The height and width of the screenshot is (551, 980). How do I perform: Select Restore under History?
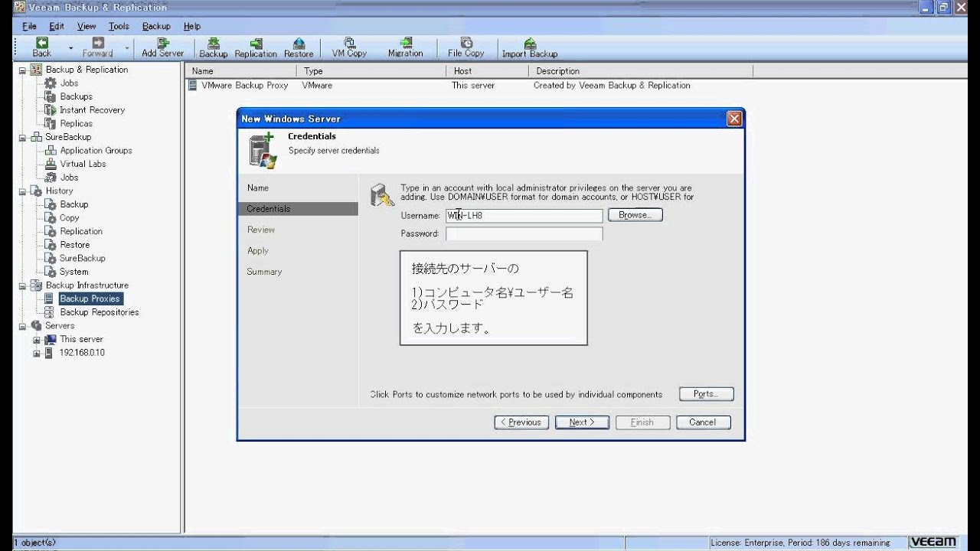tap(74, 245)
